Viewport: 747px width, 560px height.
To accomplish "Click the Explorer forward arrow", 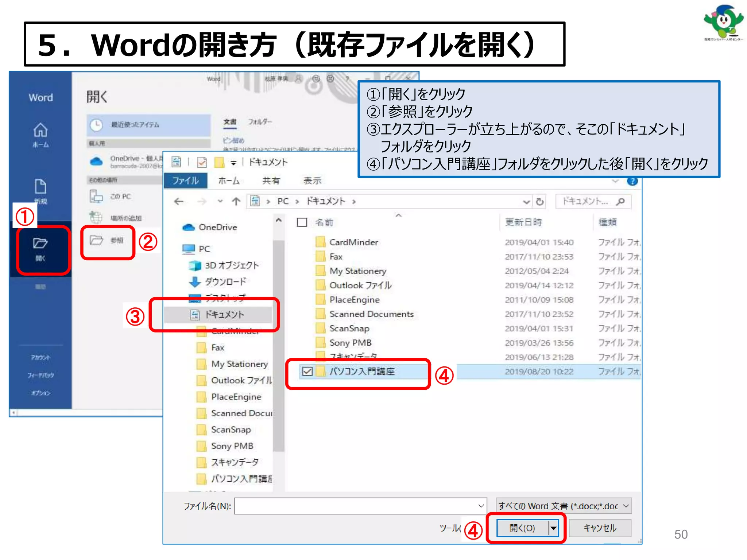I will click(x=202, y=201).
